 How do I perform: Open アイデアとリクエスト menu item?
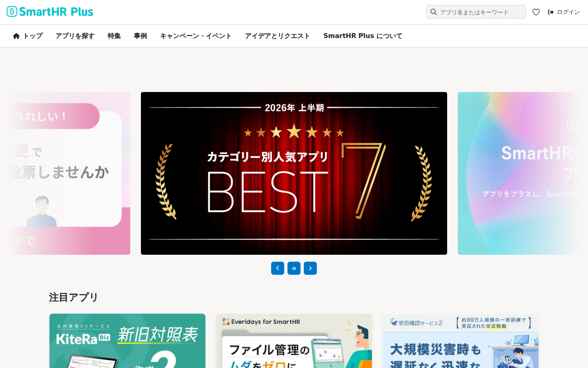tap(278, 36)
